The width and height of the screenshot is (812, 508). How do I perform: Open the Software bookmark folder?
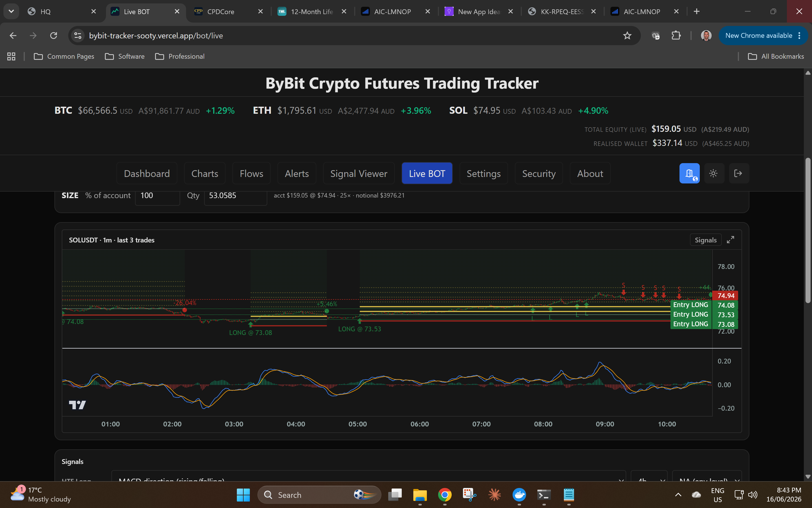125,56
